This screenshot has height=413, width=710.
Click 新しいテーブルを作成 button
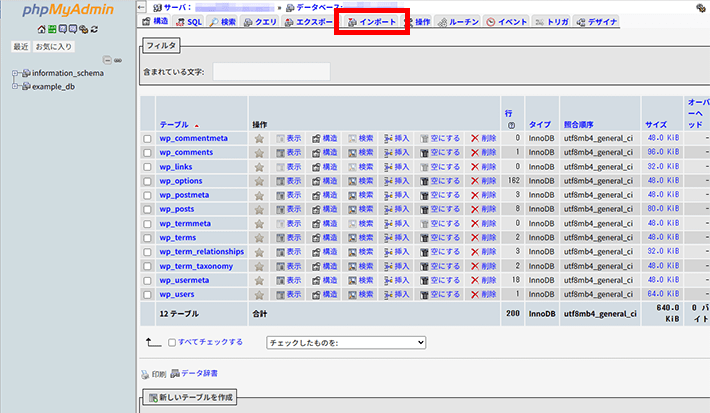pyautogui.click(x=191, y=398)
